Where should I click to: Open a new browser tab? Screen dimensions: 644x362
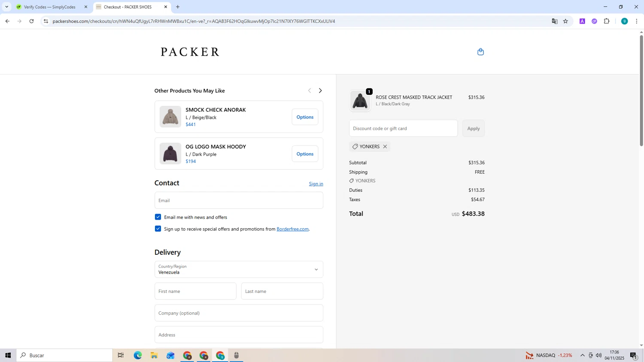tap(178, 7)
